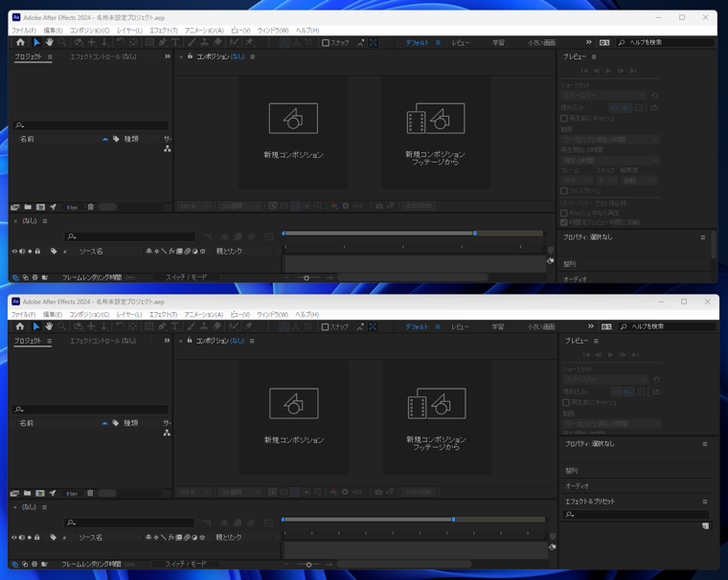The height and width of the screenshot is (580, 728).
Task: Click reset shortcut icon in the upper Preview panel
Action: pyautogui.click(x=654, y=96)
